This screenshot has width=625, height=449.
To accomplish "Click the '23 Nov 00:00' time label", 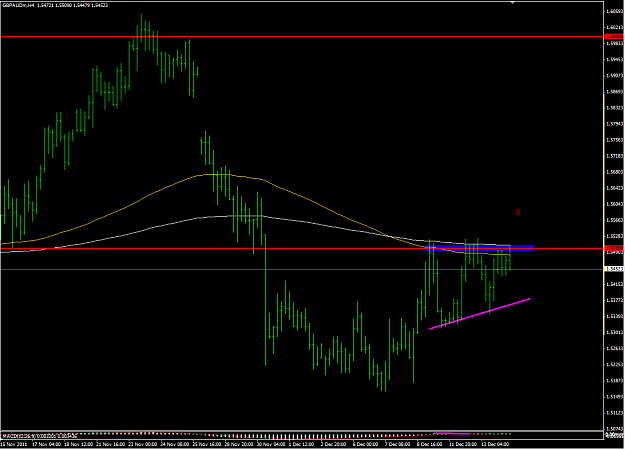I will pos(143,444).
